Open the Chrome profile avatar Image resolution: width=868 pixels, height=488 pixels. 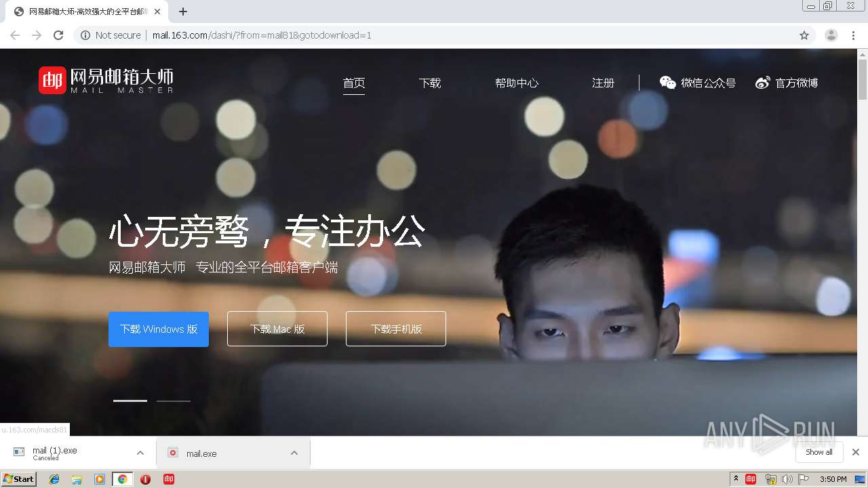(831, 35)
